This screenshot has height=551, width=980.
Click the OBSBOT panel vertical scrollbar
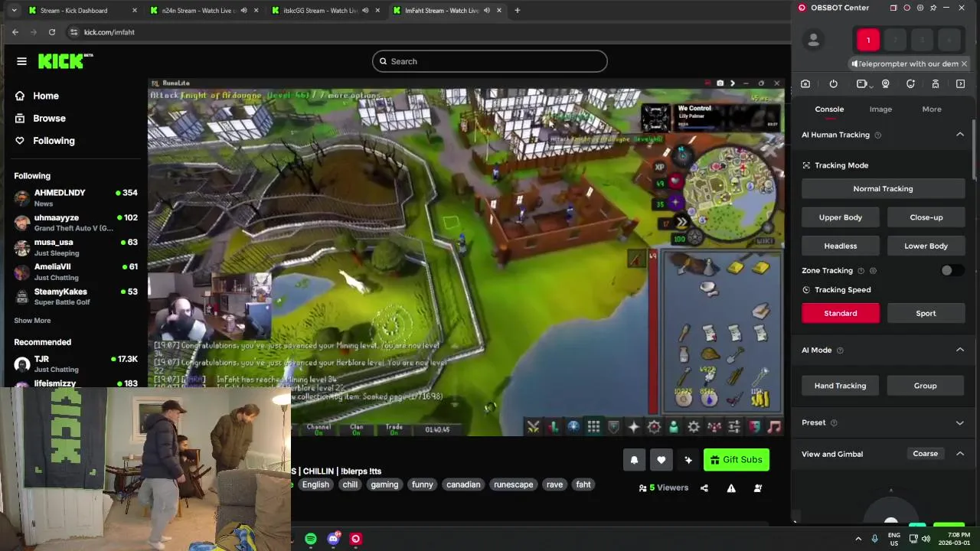coord(975,150)
